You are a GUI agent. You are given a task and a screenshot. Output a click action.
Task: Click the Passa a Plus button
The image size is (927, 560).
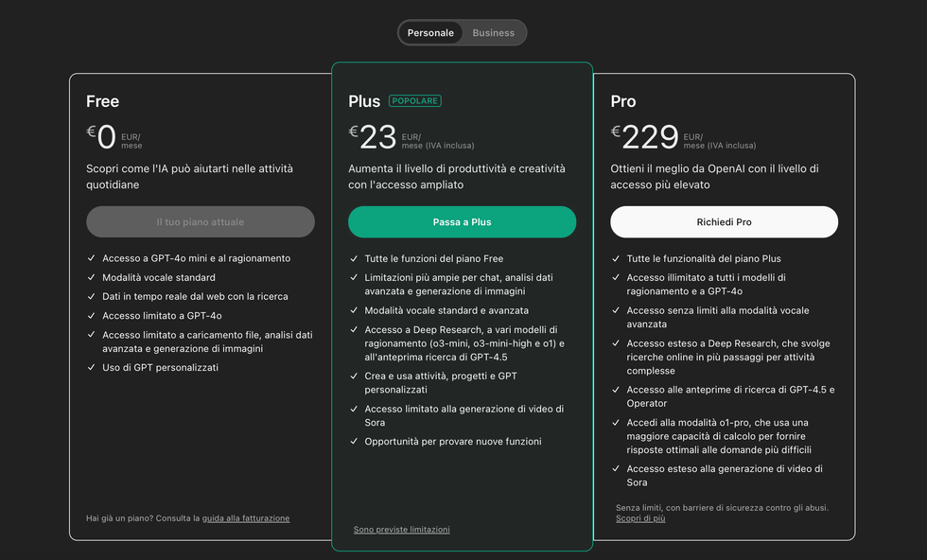(462, 221)
